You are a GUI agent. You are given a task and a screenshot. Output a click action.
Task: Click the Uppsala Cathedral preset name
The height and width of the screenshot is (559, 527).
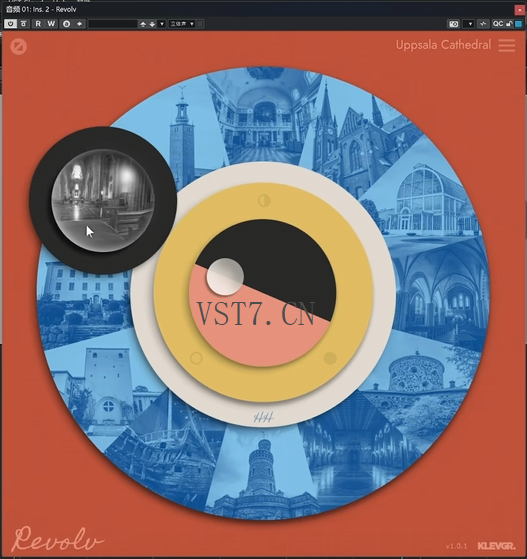pyautogui.click(x=443, y=45)
